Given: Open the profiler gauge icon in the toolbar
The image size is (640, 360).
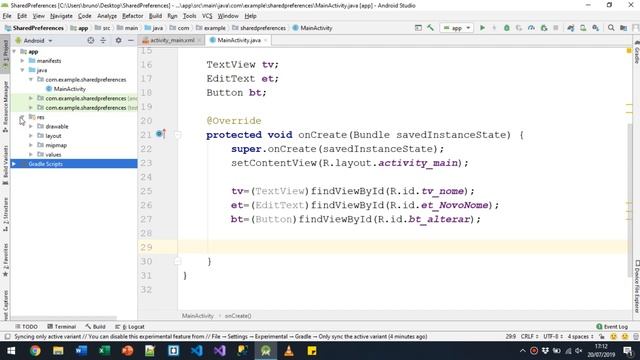Looking at the screenshot, I should (x=531, y=28).
